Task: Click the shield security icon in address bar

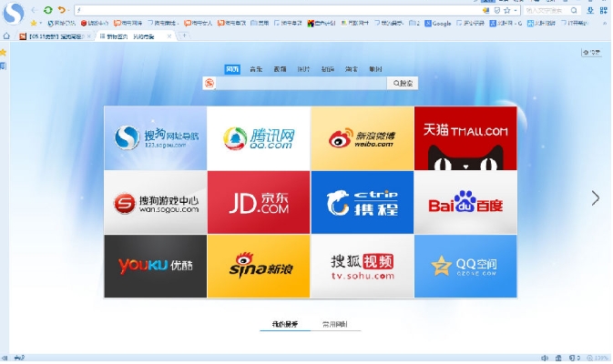Action: [497, 11]
